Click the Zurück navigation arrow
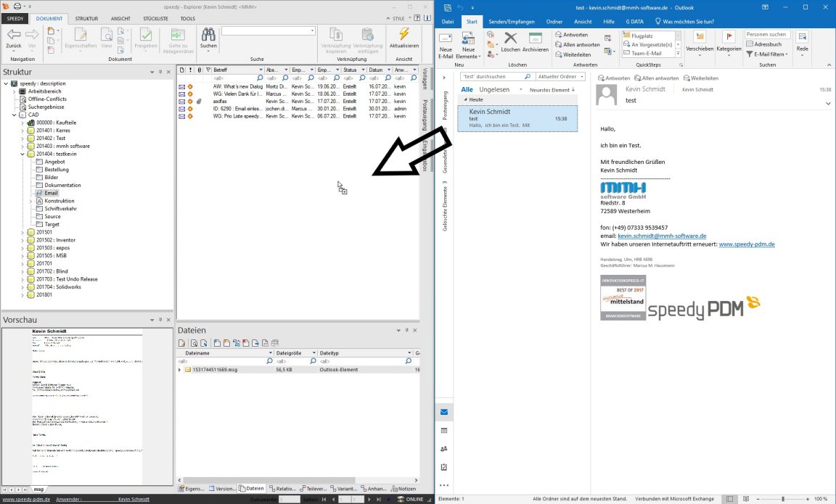 (x=13, y=35)
